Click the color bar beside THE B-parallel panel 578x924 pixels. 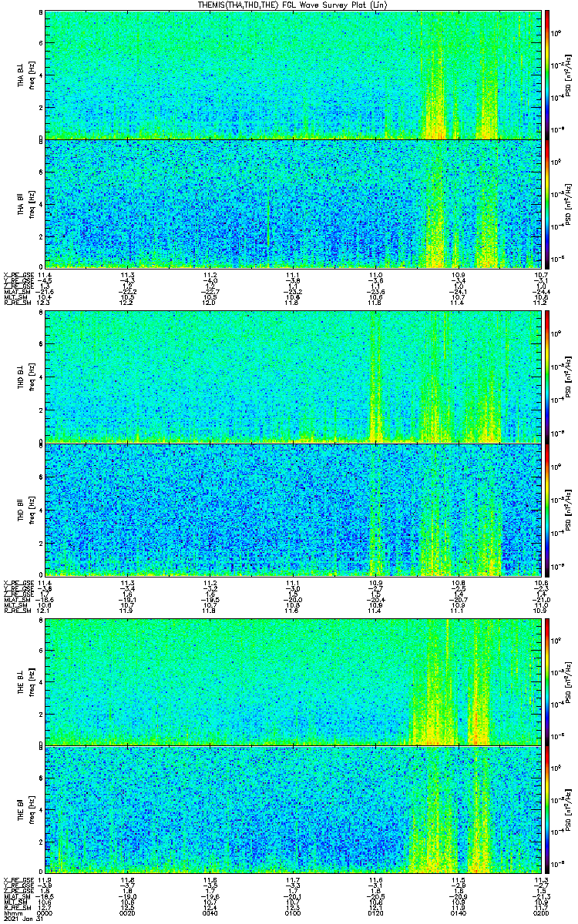(547, 810)
